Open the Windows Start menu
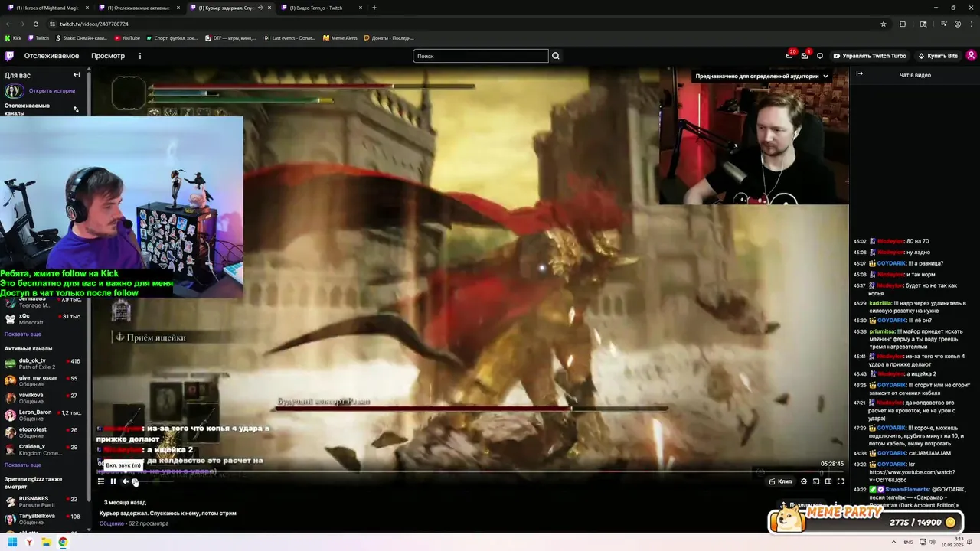 click(x=12, y=542)
